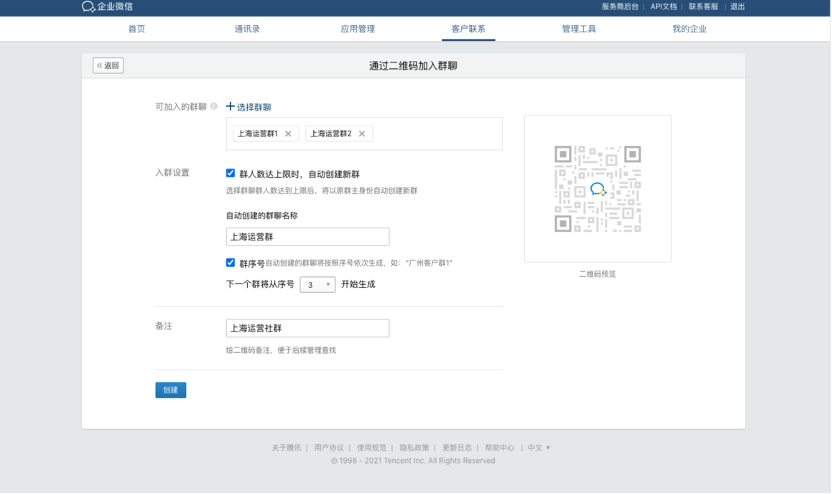The image size is (832, 494).
Task: Click the 入群设置 section label
Action: pos(172,172)
